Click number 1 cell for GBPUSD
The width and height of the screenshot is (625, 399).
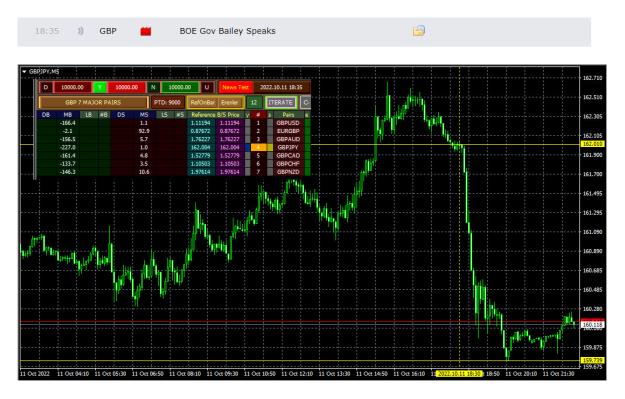[x=258, y=123]
